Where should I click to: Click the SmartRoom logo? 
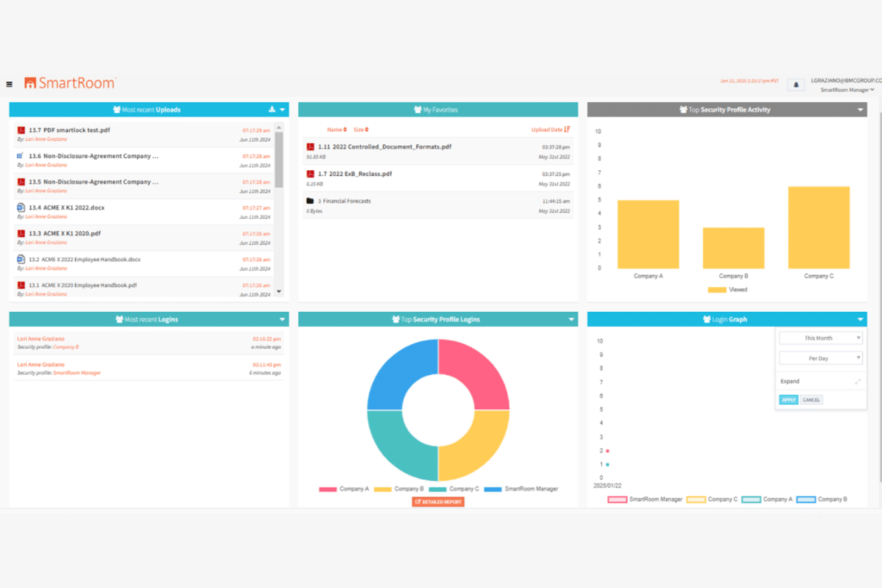(69, 83)
